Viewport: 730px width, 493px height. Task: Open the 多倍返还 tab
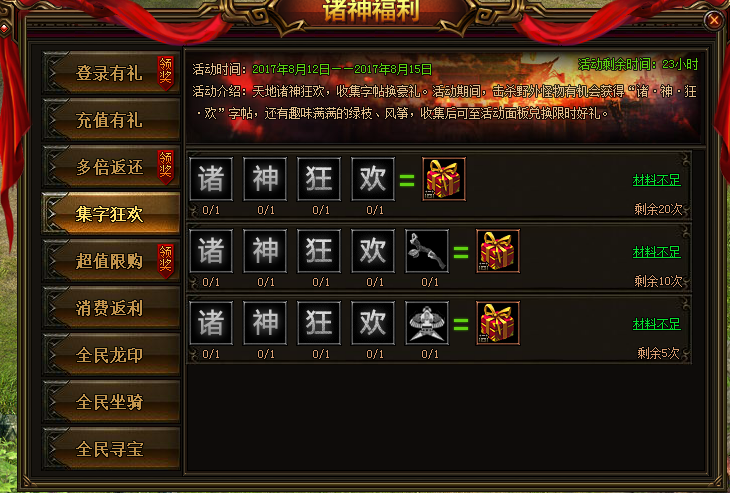tap(111, 167)
